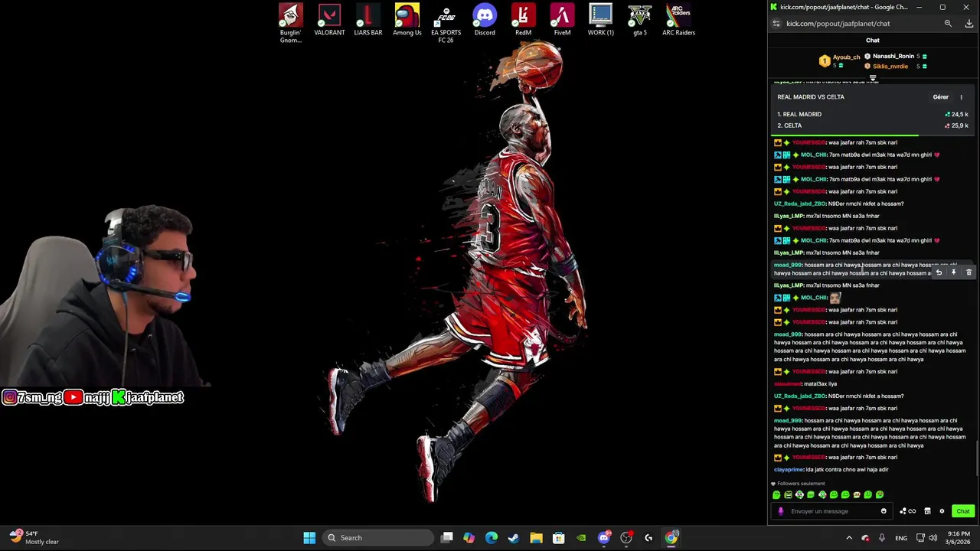Image resolution: width=980 pixels, height=551 pixels.
Task: Open Nanashi_Ronin leaderboard profile
Action: point(893,57)
